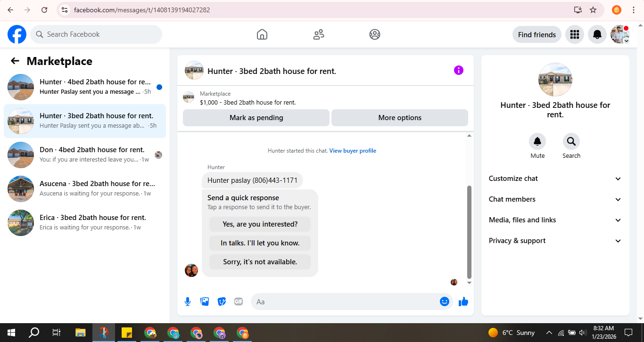Open Hunter 4bed 2bath conversation
This screenshot has height=342, width=644.
(x=85, y=87)
